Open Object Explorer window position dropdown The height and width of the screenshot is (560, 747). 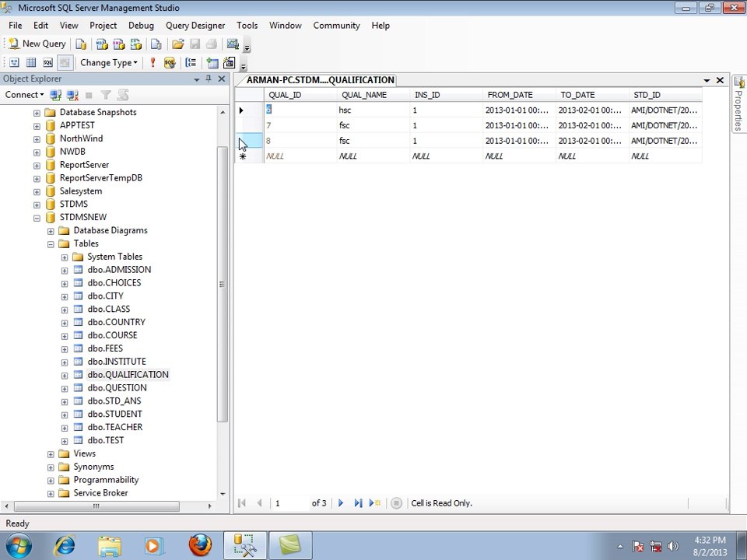tap(196, 79)
